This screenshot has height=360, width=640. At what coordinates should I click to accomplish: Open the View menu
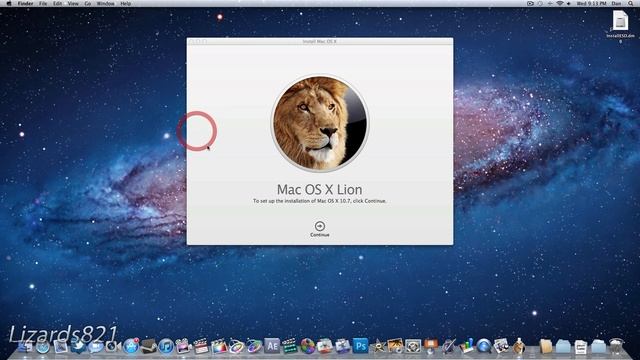[73, 3]
